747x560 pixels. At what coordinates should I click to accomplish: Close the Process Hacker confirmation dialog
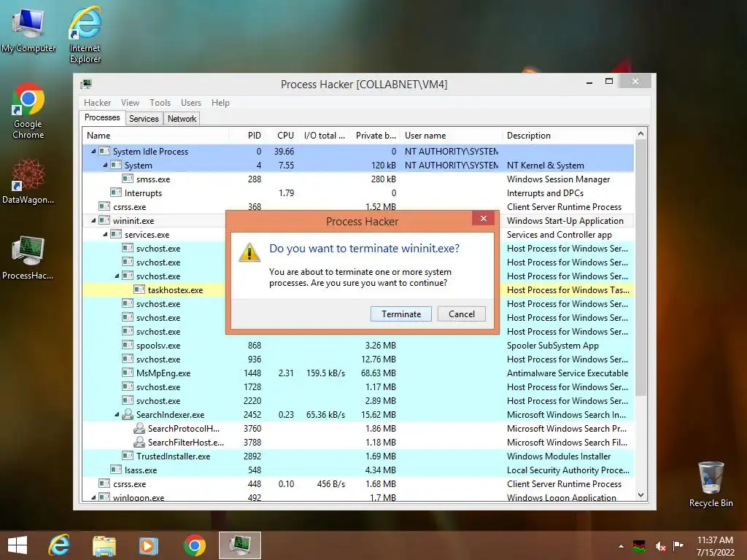click(484, 218)
